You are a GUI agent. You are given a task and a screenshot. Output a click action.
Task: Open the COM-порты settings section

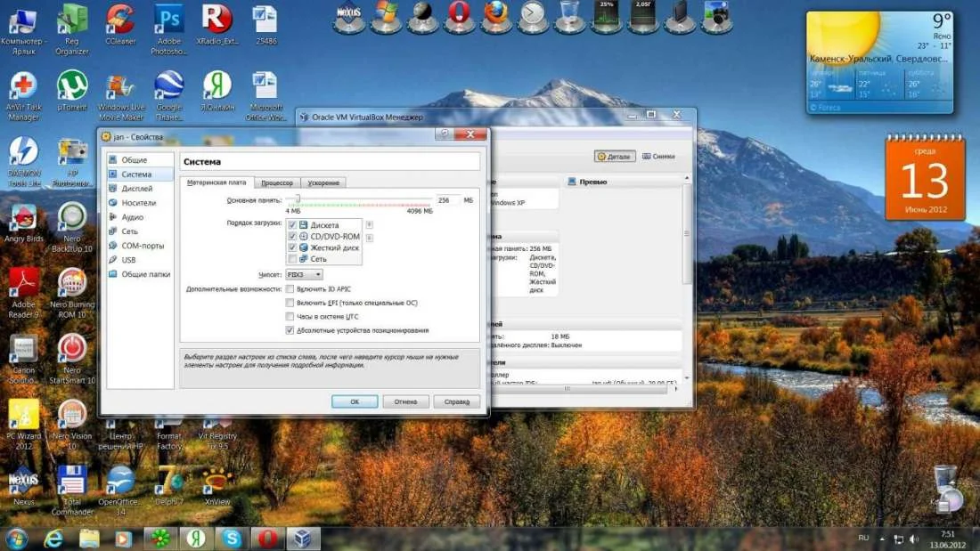click(x=143, y=246)
